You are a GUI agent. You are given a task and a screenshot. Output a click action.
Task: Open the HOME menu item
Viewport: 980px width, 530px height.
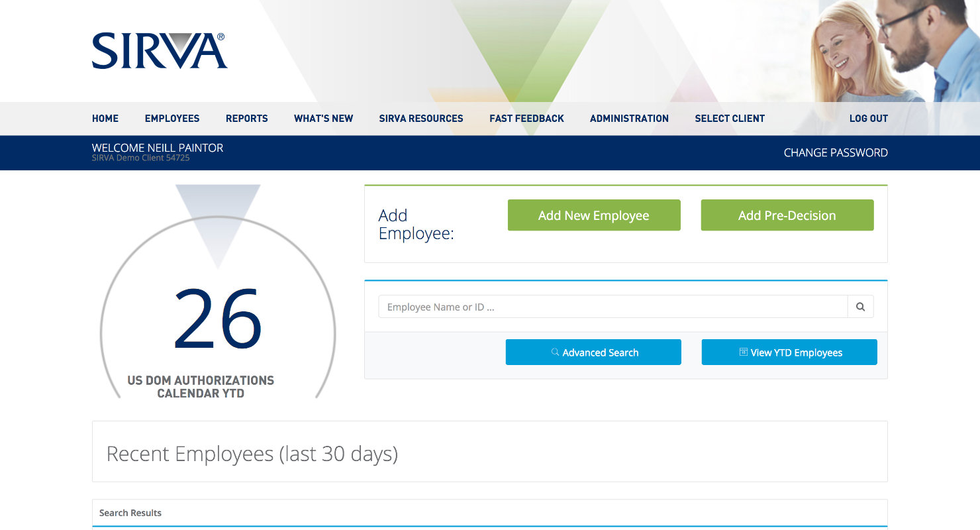click(105, 119)
